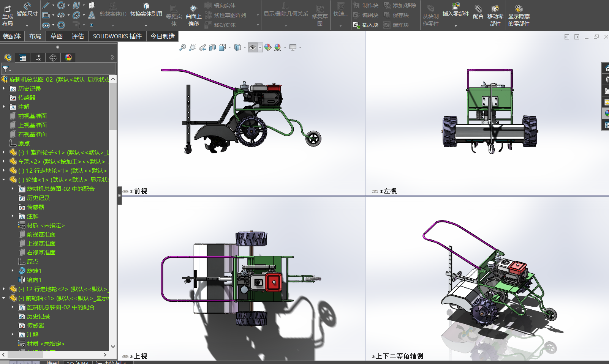Select the Spline sketch tool
609x364 pixels.
(x=76, y=5)
